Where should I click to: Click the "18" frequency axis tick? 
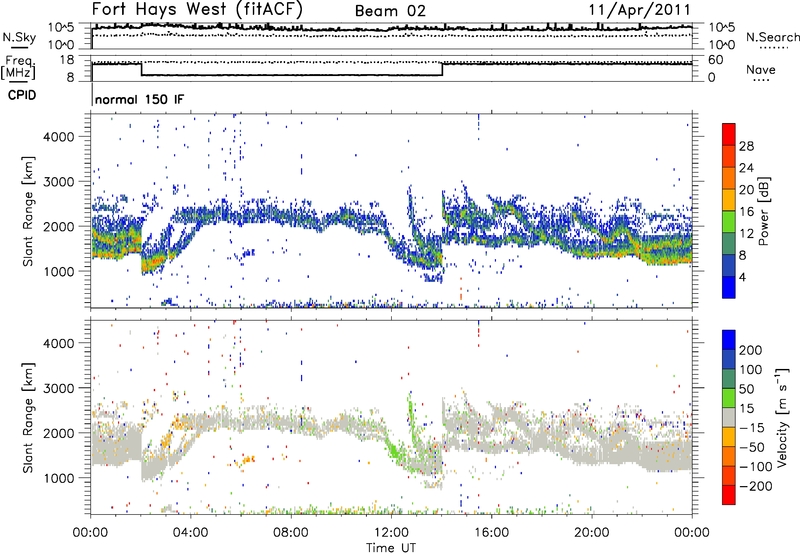[x=67, y=60]
